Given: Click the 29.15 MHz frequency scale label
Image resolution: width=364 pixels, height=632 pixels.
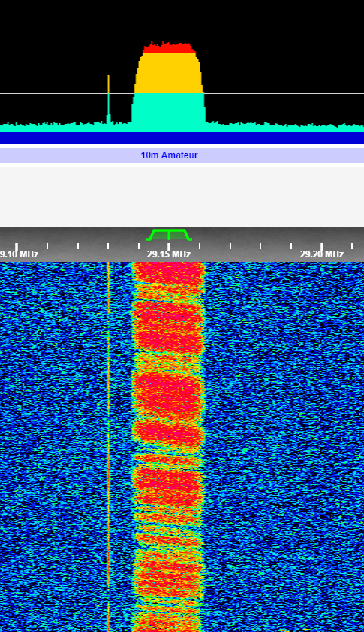Looking at the screenshot, I should pyautogui.click(x=169, y=254).
